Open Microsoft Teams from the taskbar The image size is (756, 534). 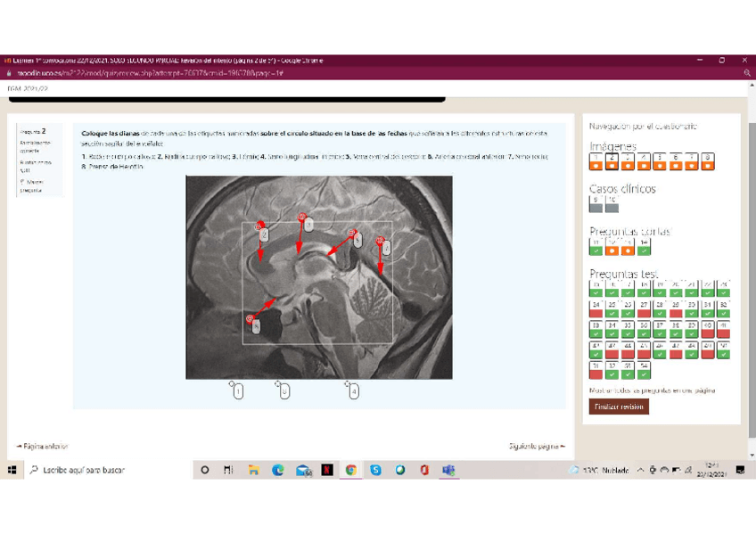[x=449, y=470]
